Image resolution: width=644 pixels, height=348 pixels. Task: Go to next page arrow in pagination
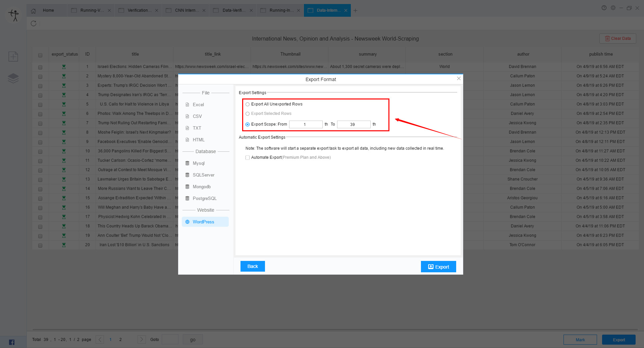coord(142,339)
